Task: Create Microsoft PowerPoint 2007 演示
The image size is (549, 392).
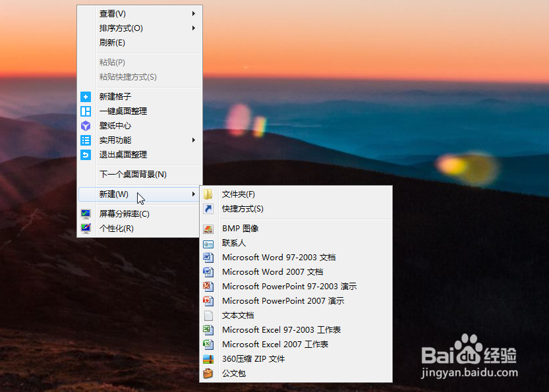Action: (296, 301)
